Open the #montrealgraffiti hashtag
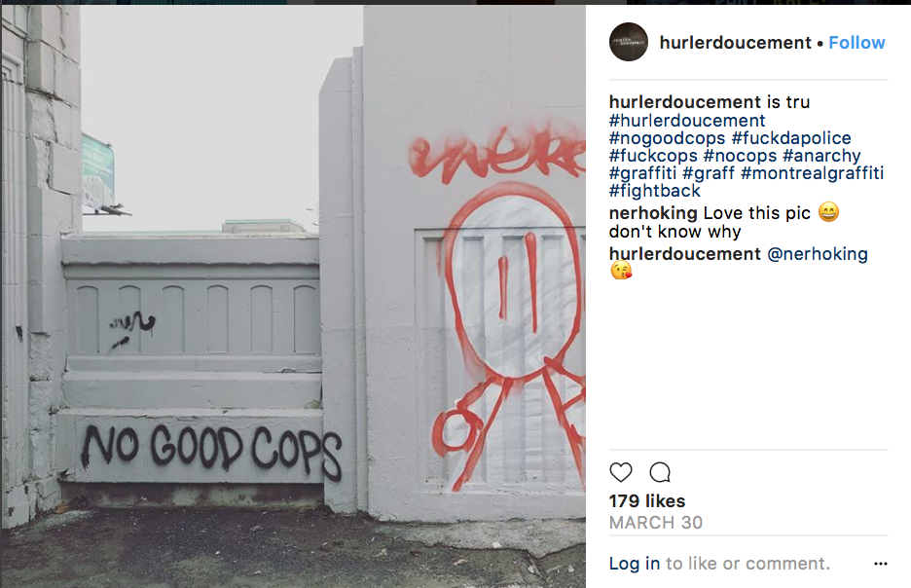This screenshot has height=588, width=911. point(813,173)
